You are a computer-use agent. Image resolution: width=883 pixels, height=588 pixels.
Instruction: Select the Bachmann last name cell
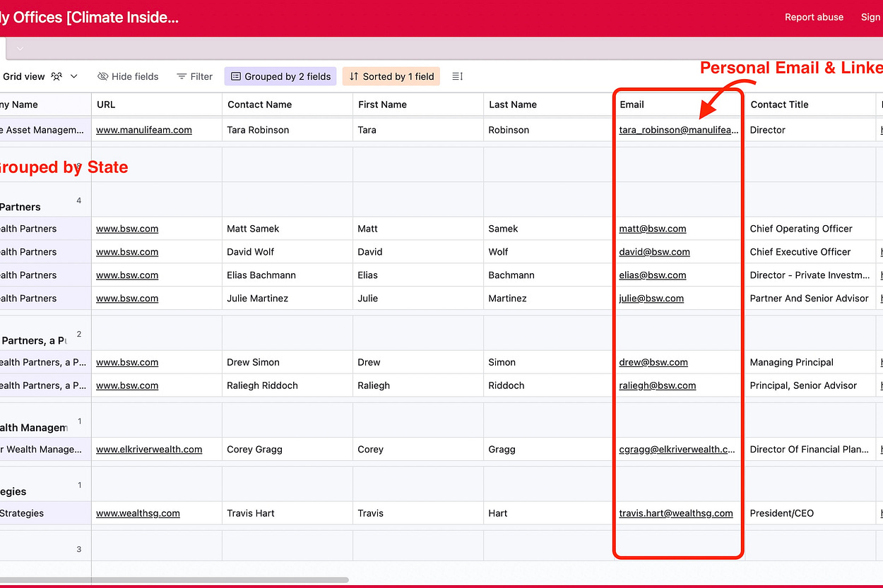pyautogui.click(x=549, y=275)
